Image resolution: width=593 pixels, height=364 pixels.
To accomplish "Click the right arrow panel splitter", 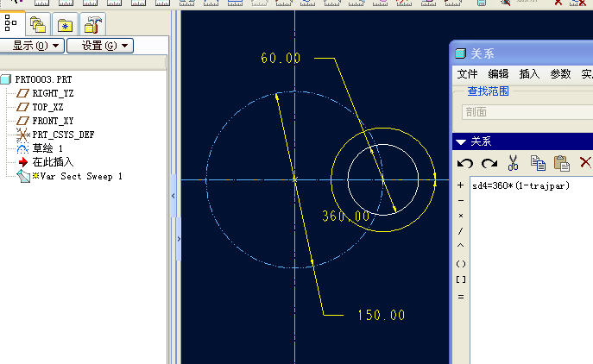I will pos(179,239).
